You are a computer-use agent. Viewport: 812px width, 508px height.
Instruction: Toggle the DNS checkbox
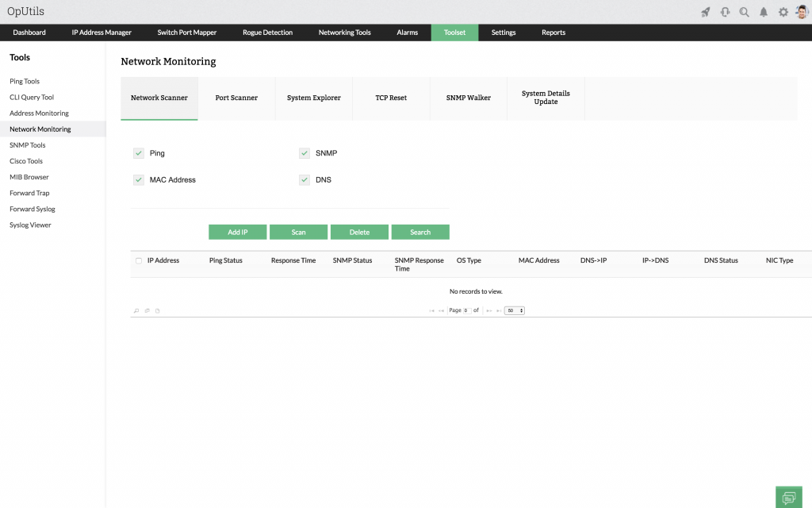(304, 180)
